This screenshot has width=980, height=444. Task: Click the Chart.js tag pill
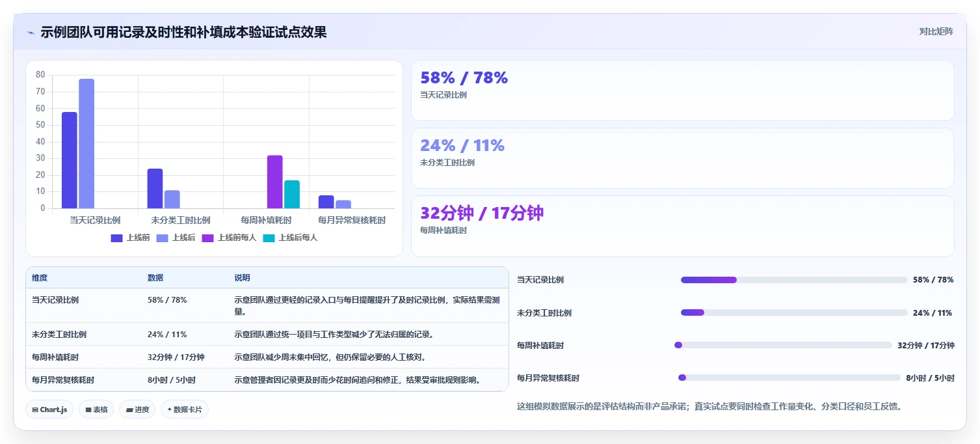(49, 409)
